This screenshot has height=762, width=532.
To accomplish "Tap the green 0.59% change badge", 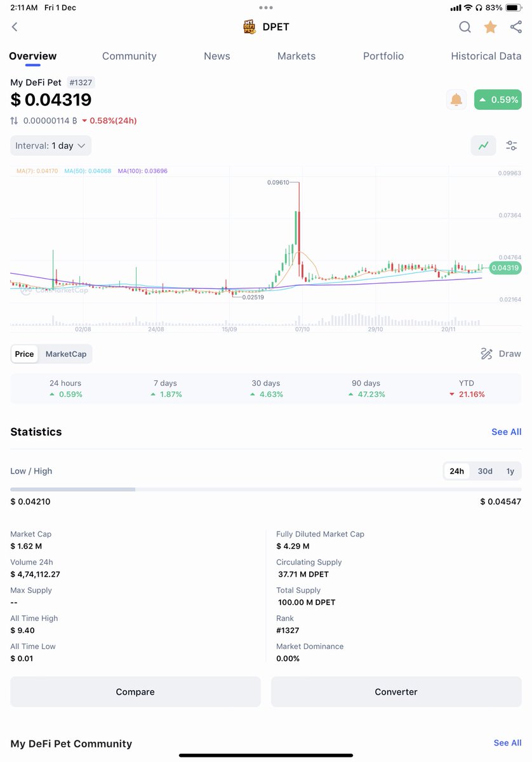I will coord(498,100).
